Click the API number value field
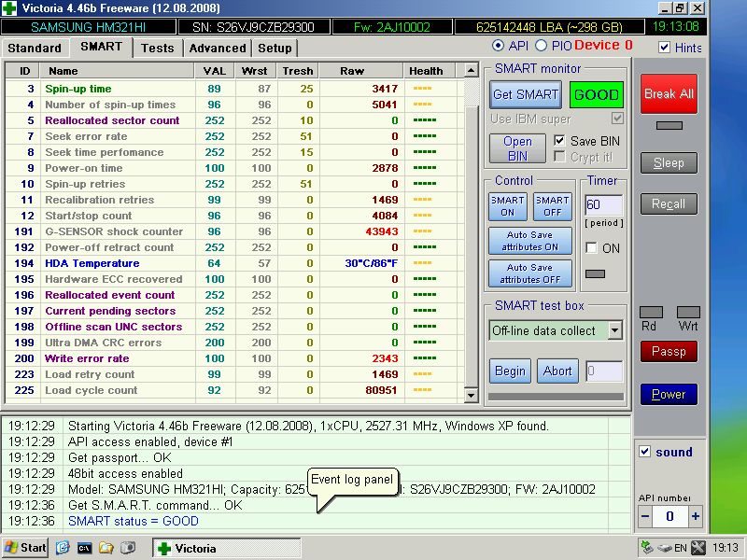This screenshot has width=747, height=560. coord(669,516)
